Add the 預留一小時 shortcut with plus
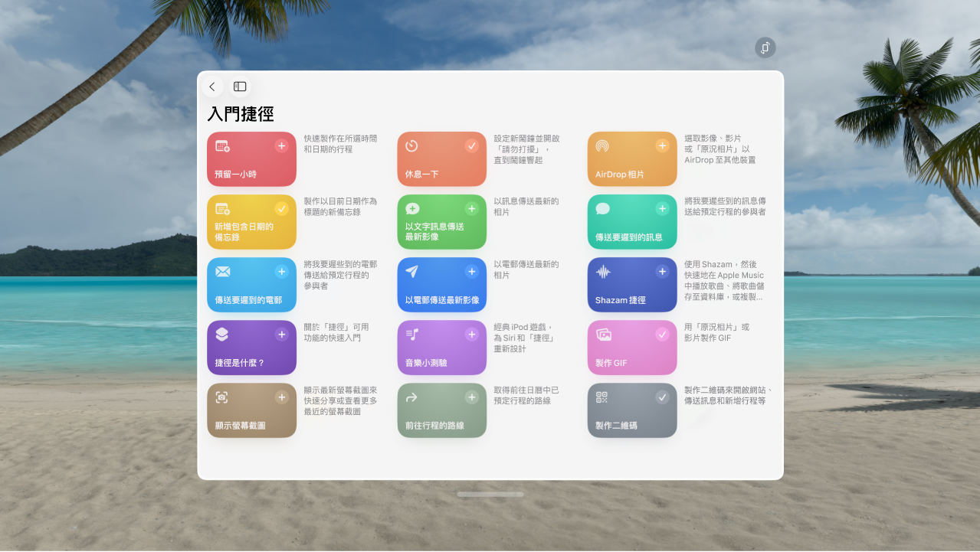This screenshot has width=980, height=552. pyautogui.click(x=281, y=145)
